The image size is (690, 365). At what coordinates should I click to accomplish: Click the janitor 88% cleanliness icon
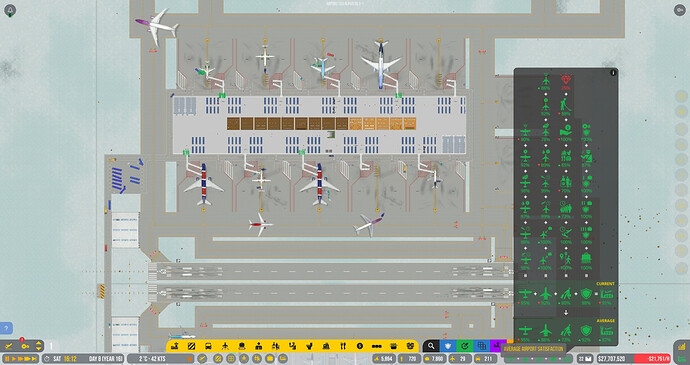[565, 105]
